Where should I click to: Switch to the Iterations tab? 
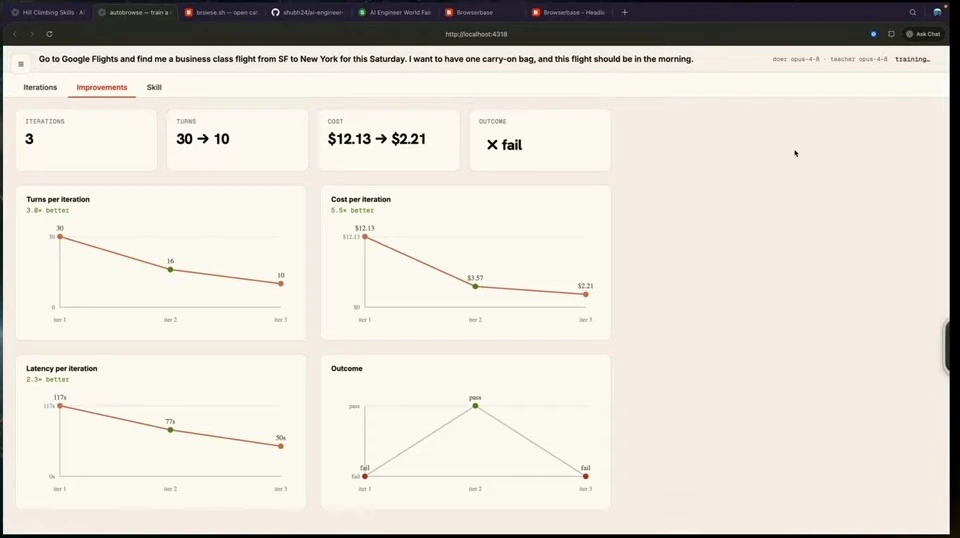40,88
